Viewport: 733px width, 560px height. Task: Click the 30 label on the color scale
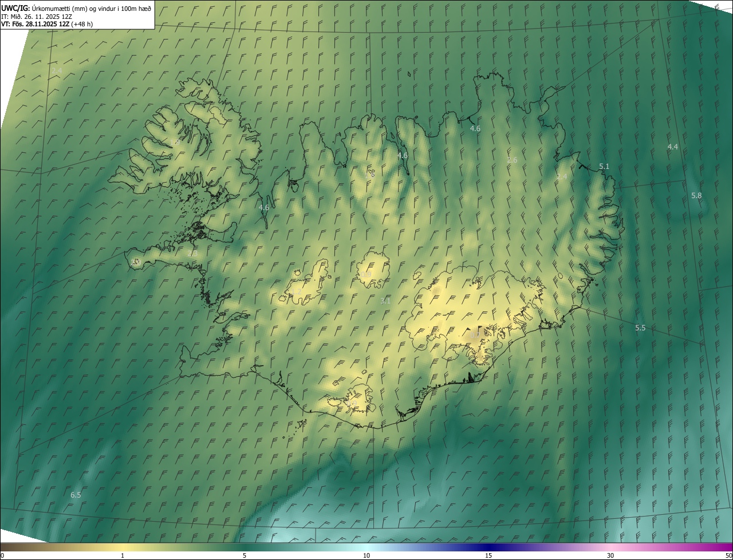pos(610,555)
